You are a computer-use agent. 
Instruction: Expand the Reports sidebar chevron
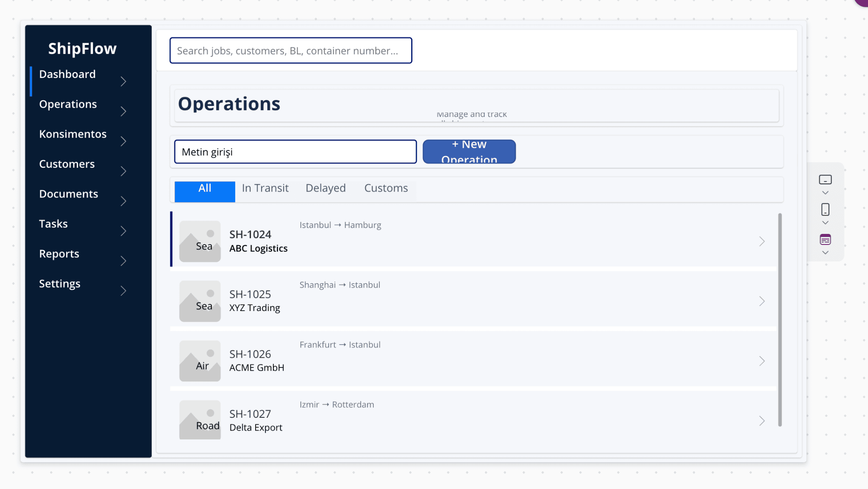pos(123,261)
